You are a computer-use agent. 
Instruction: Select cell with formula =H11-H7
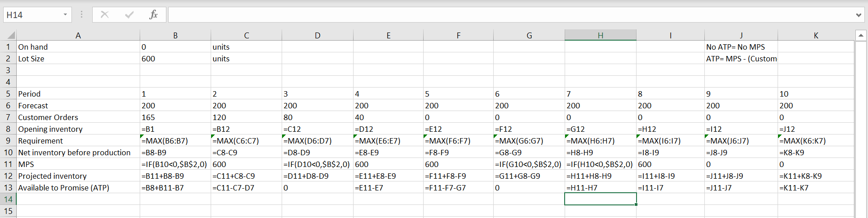click(x=600, y=188)
